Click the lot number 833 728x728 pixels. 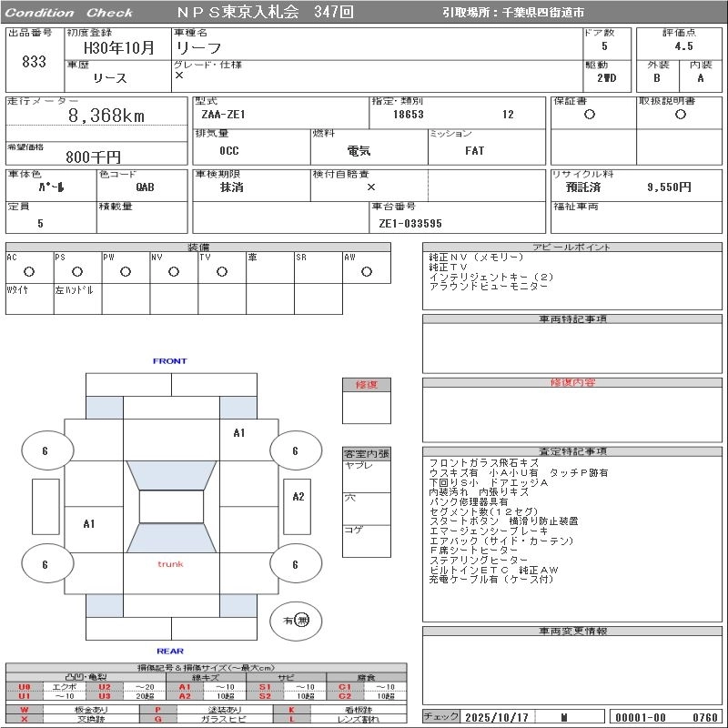34,61
